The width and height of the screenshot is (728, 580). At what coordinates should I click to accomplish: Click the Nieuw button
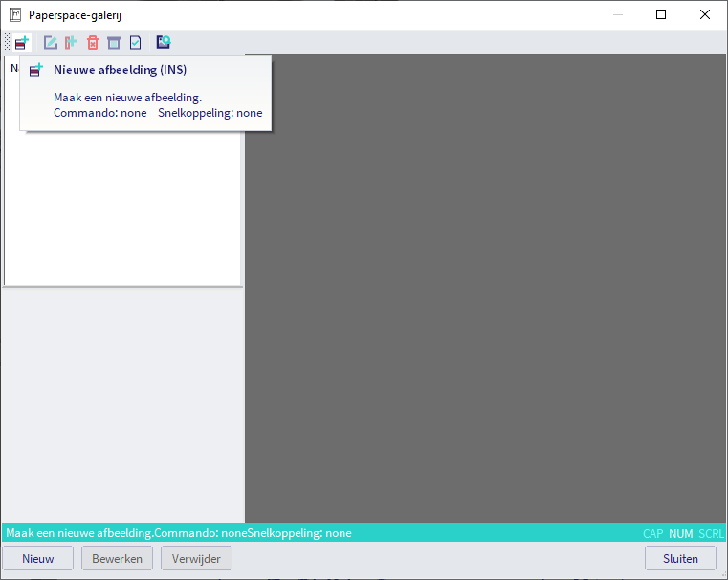(x=38, y=558)
